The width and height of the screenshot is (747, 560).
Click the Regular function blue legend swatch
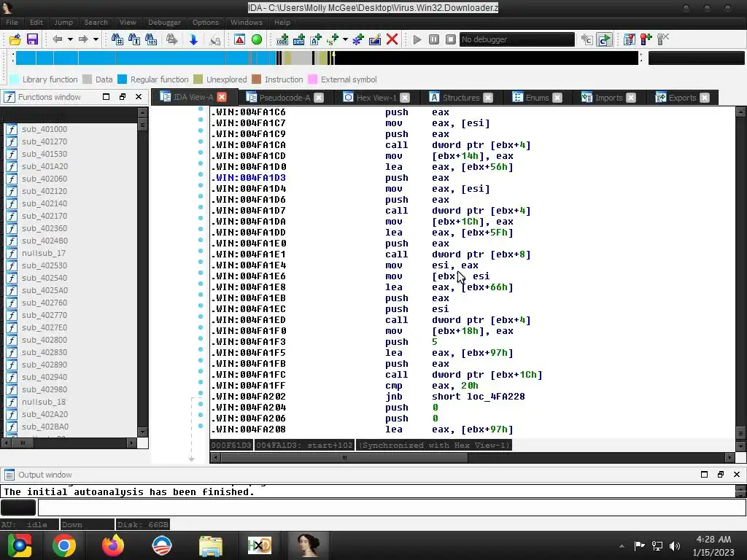[123, 79]
